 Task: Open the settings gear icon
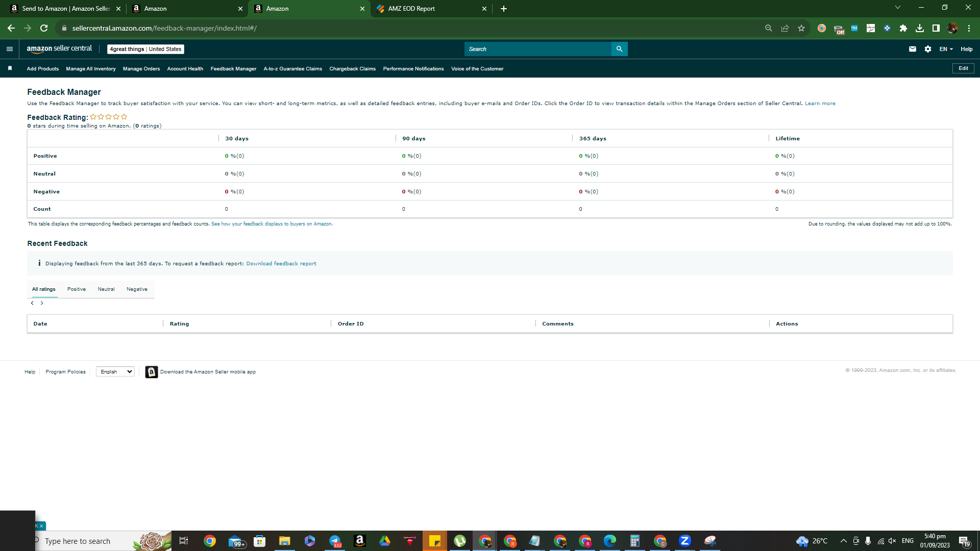tap(928, 49)
